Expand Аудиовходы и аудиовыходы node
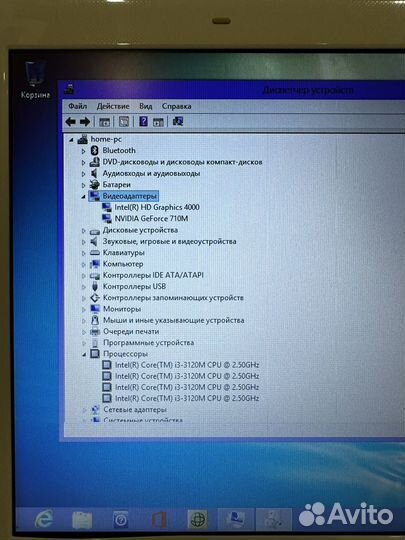The image size is (405, 540). pos(83,174)
